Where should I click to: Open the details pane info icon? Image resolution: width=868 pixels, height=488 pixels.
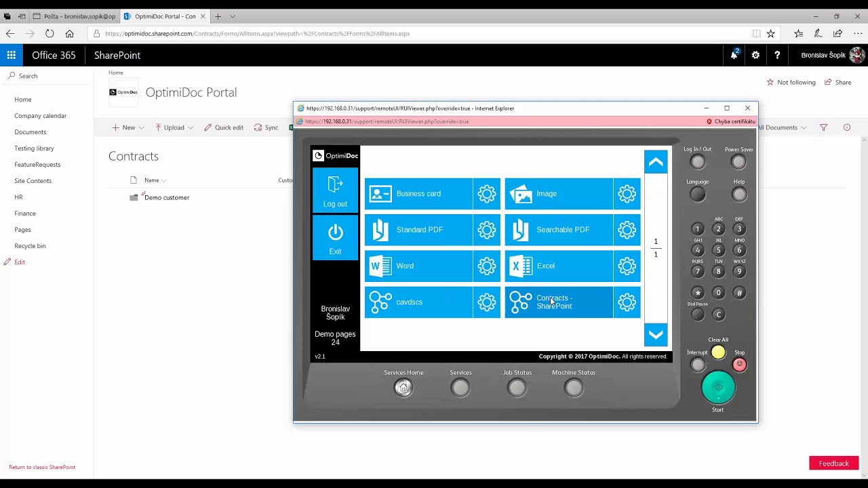(x=847, y=127)
